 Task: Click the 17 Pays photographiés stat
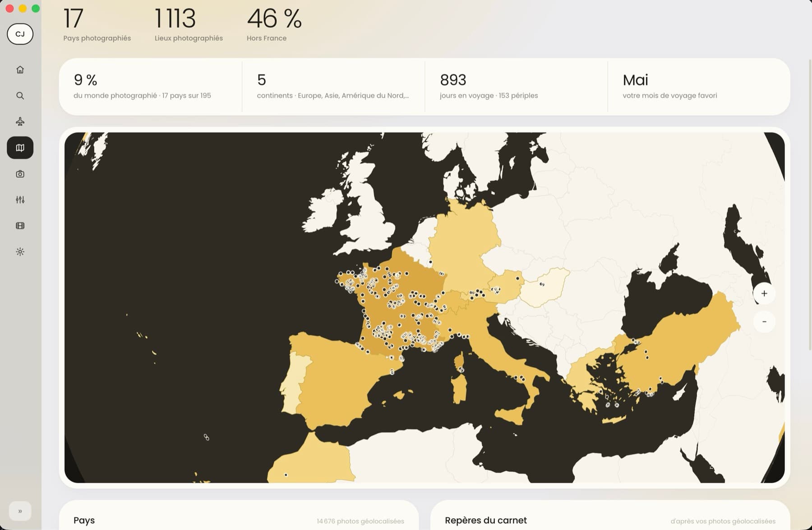click(97, 25)
